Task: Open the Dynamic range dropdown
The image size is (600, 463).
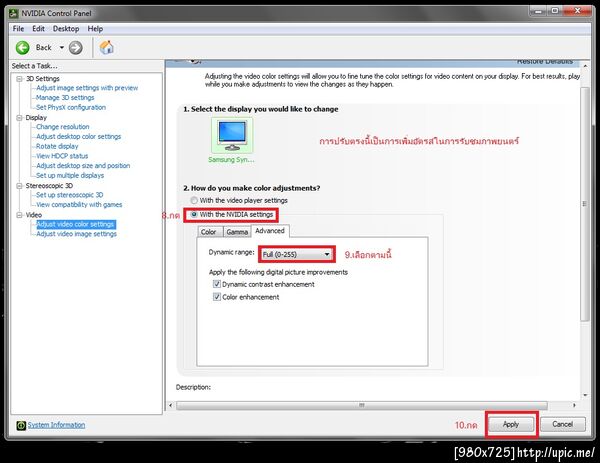Action: click(296, 254)
